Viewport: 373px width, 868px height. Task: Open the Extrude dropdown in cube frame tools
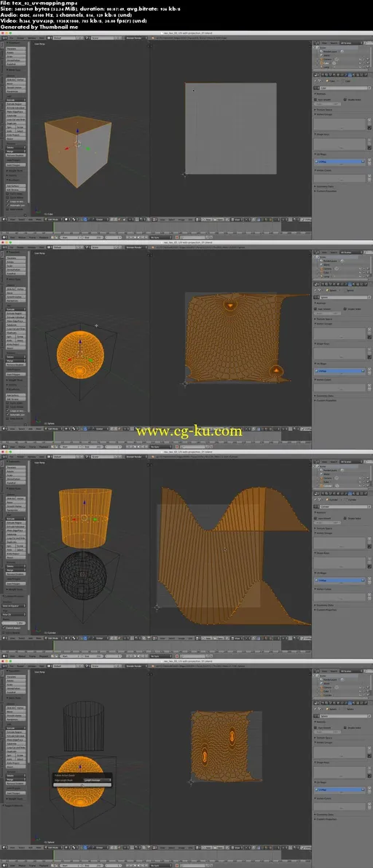pos(16,100)
